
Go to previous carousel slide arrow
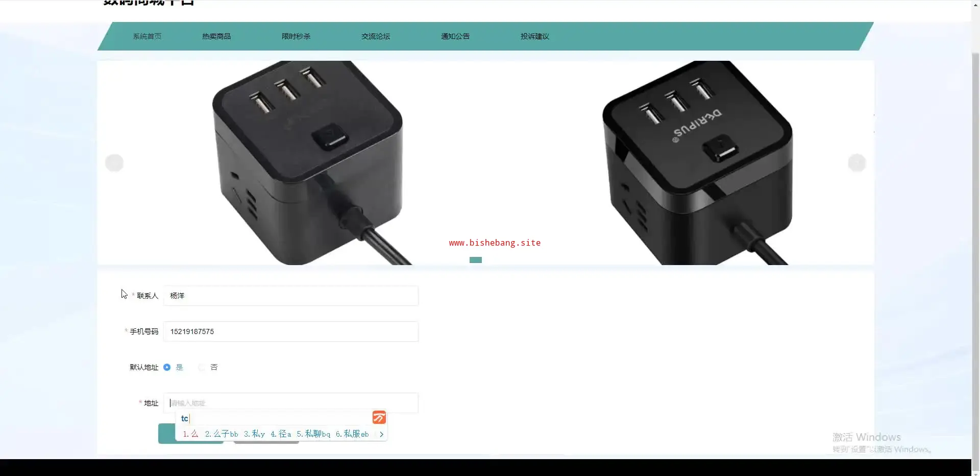click(114, 163)
